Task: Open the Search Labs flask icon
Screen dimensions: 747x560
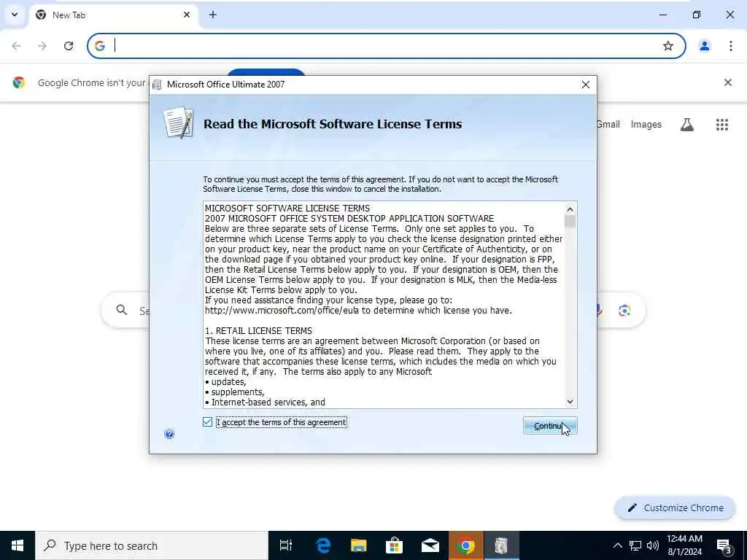Action: pos(687,124)
